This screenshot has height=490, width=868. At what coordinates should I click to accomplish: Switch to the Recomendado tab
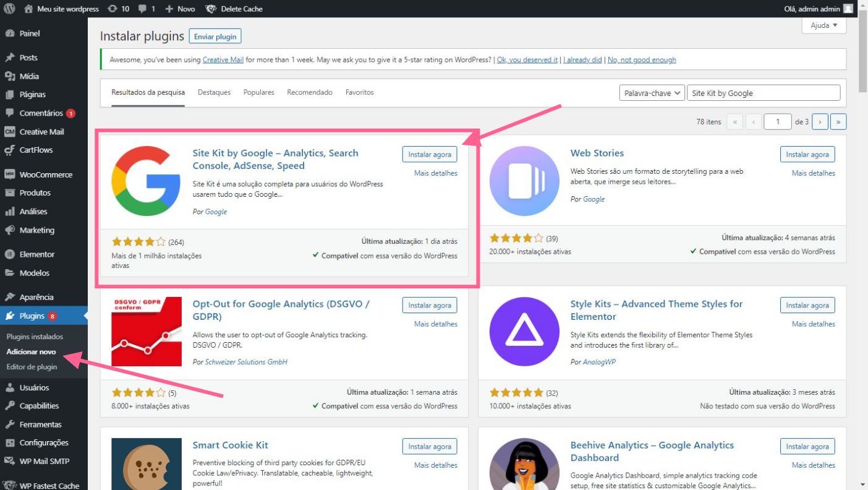[310, 92]
